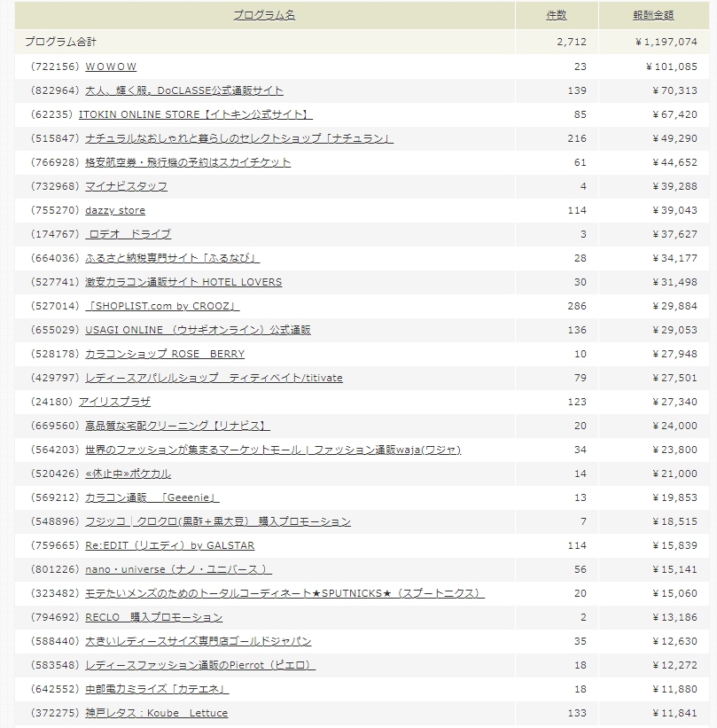Select ITOKIN reward ¥67,420

coord(674,114)
